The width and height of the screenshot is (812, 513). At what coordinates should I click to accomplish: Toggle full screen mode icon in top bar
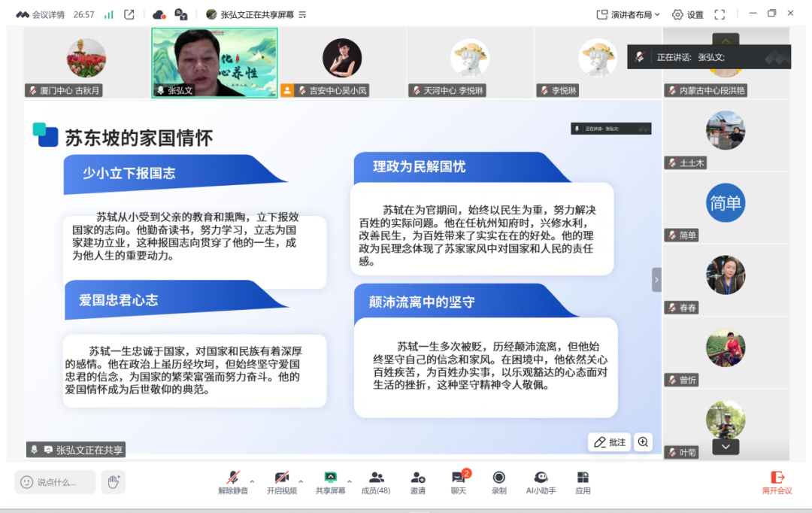[x=720, y=14]
